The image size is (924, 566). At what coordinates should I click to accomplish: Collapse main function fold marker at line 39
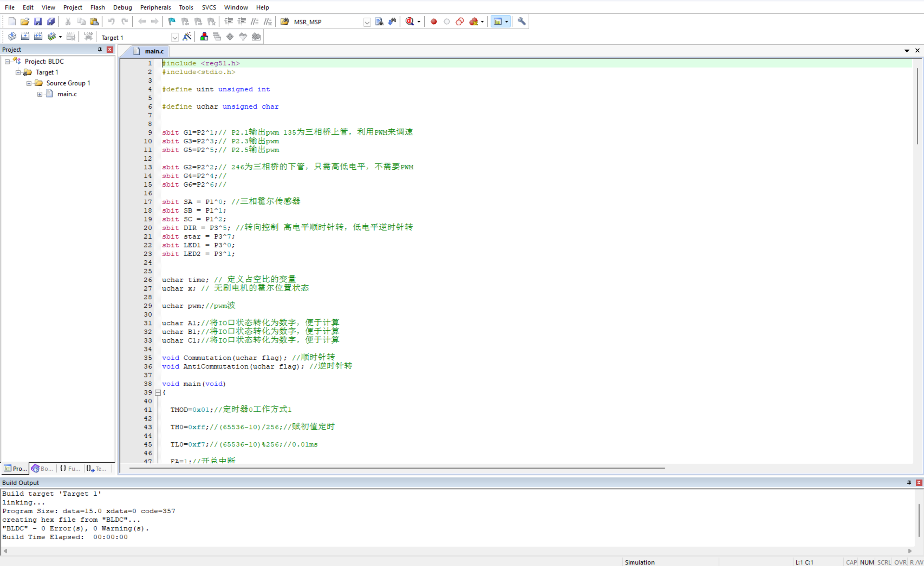[x=158, y=392]
